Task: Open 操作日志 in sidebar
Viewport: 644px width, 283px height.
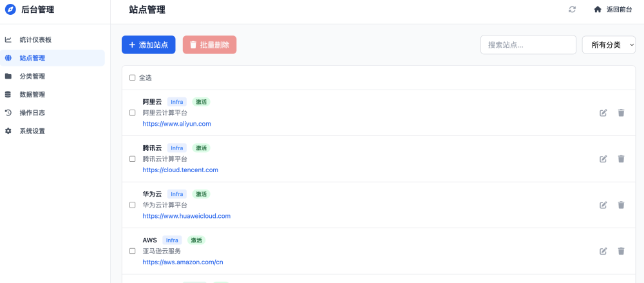Action: coord(52,113)
